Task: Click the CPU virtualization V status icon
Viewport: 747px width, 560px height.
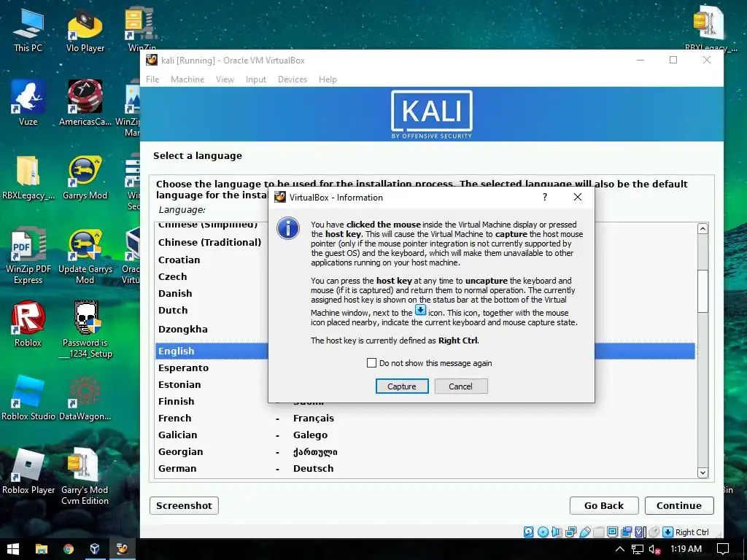Action: 639,532
